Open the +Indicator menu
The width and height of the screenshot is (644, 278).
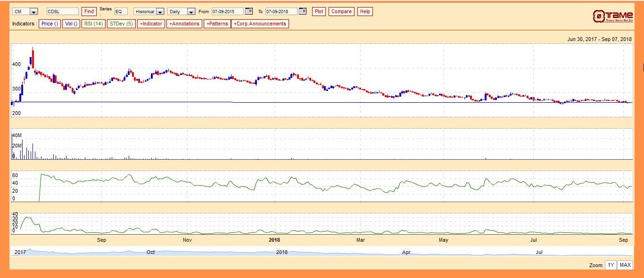coord(151,24)
